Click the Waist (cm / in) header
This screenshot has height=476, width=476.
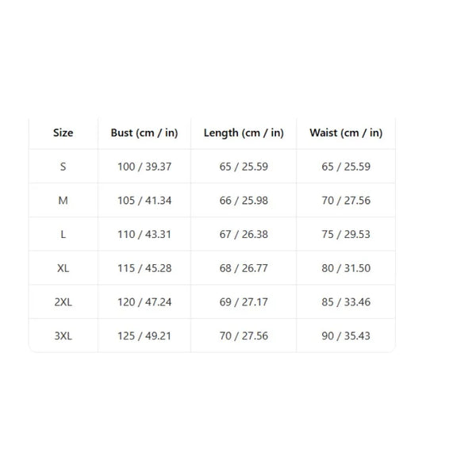point(346,133)
